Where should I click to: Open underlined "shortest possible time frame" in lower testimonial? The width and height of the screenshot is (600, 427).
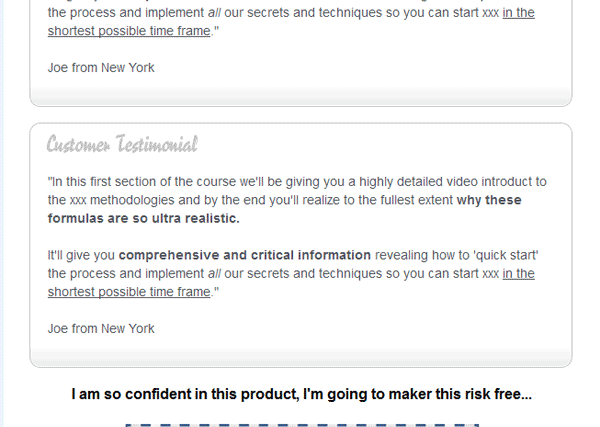tap(129, 292)
